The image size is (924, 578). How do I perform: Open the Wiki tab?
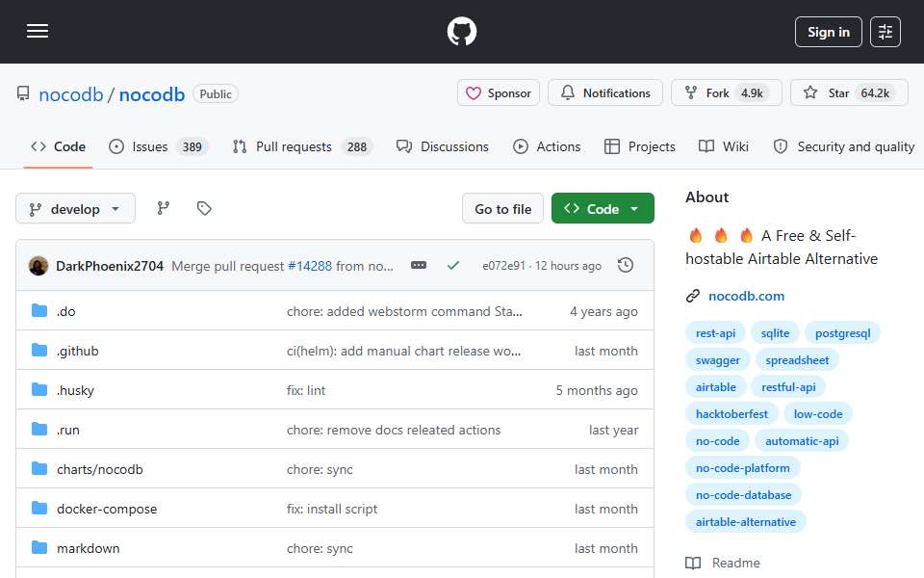tap(724, 146)
